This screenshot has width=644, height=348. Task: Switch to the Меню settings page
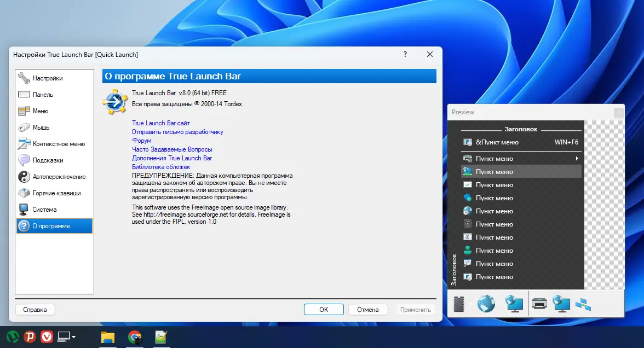click(x=54, y=111)
